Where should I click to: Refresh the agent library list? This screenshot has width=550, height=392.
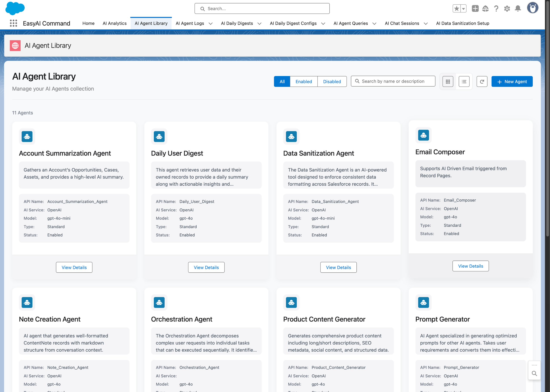point(482,82)
